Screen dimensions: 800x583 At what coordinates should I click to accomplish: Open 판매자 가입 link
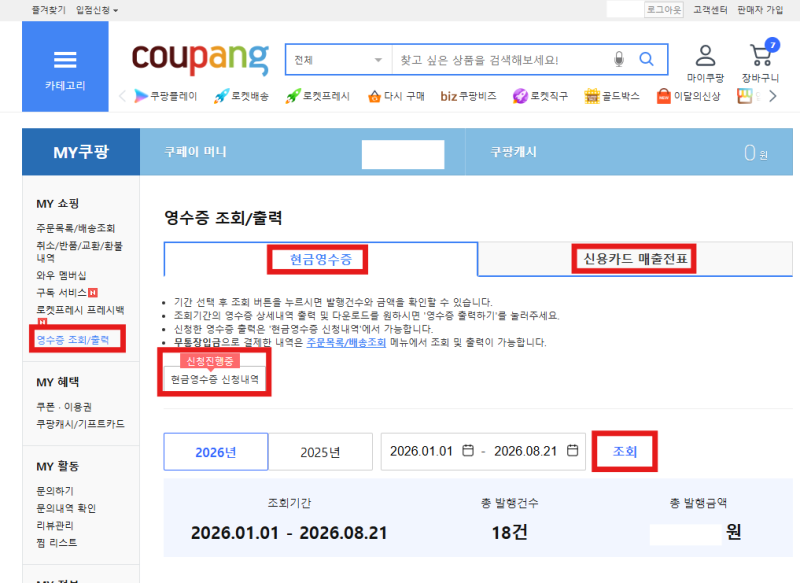coord(760,10)
